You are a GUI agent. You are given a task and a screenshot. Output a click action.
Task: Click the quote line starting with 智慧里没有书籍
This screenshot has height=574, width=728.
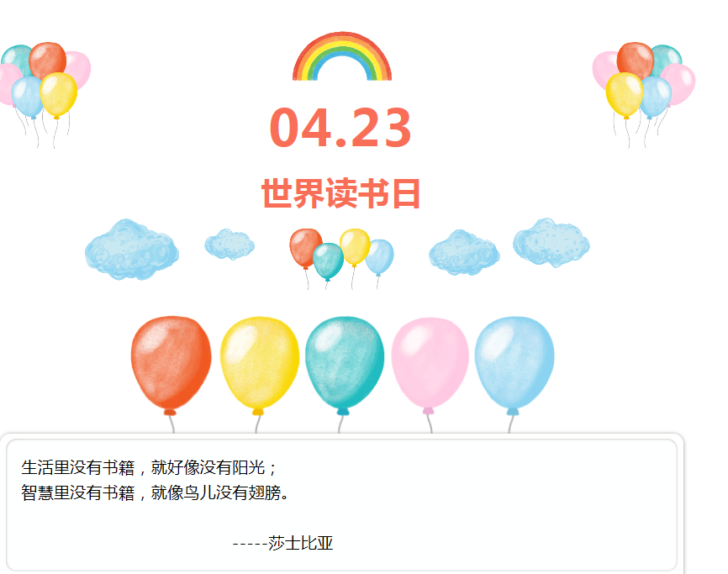point(156,492)
